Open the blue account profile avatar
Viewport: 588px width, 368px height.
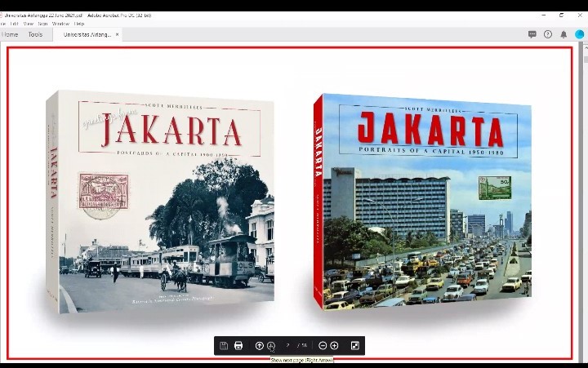click(x=579, y=34)
